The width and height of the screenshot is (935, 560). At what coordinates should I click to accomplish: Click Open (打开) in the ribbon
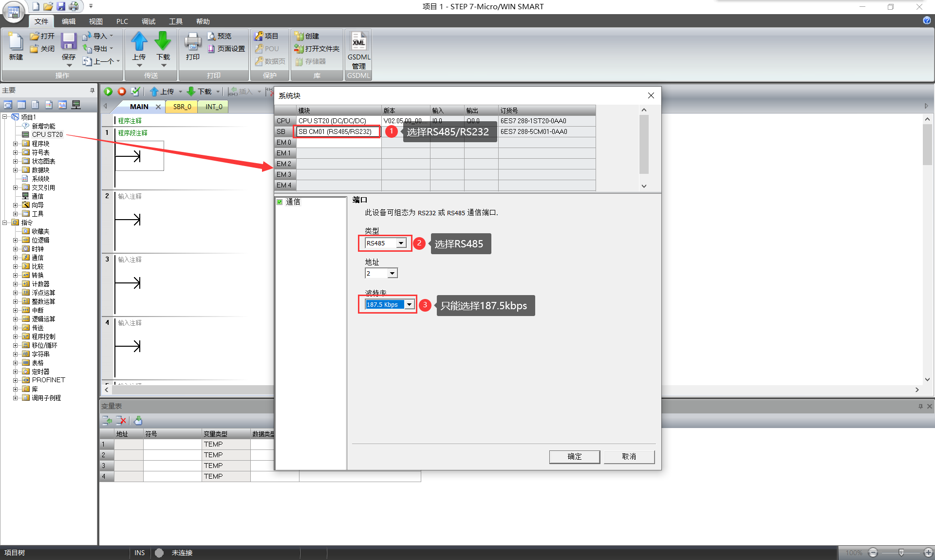pos(42,36)
